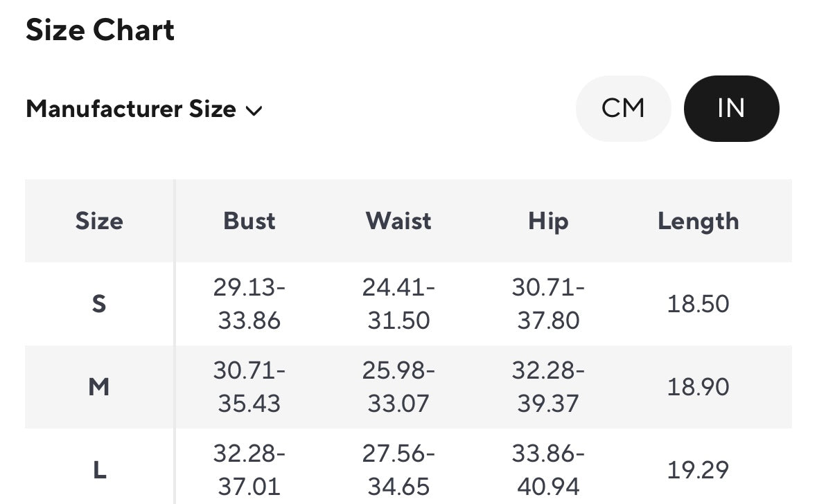Viewport: 817px width, 504px height.
Task: Click the M waist range 25.98-33.07
Action: (398, 387)
